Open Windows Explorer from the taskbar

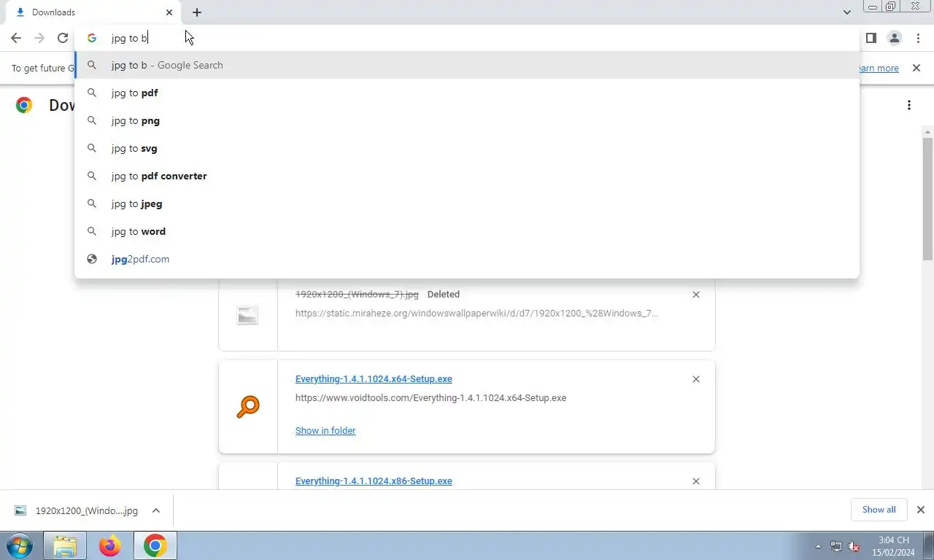(x=65, y=545)
